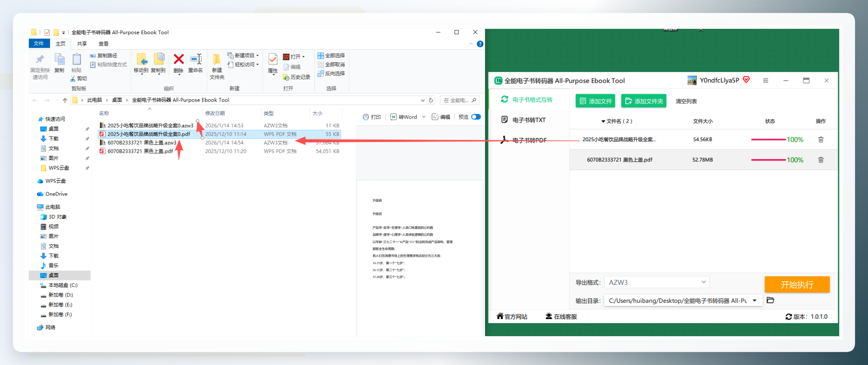Expand the 转Word dropdown arrow

[x=424, y=117]
